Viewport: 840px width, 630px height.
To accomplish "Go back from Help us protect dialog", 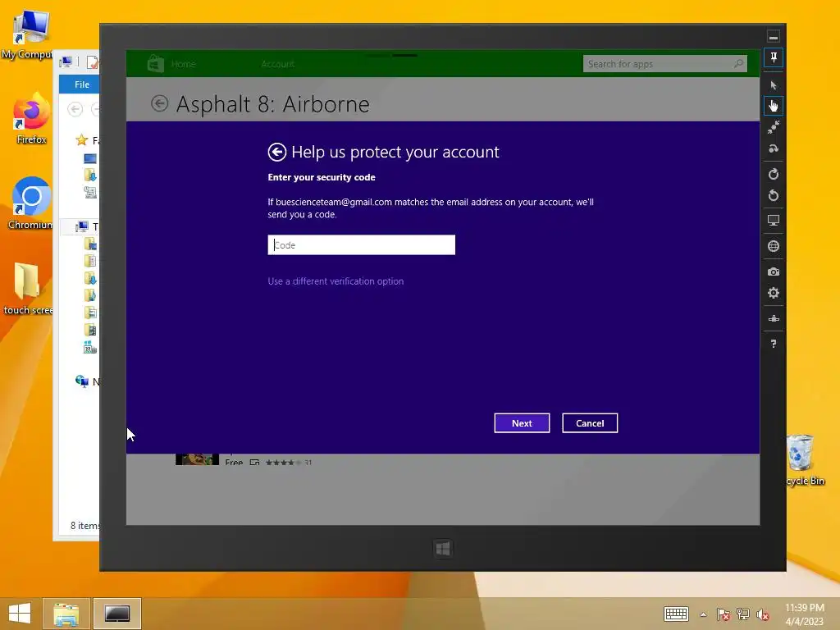I will point(277,152).
